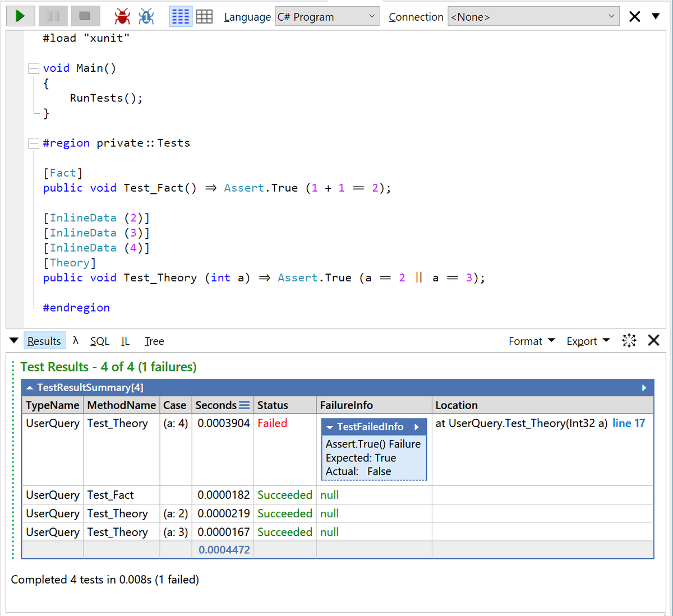Click the expand results arrows icon
The width and height of the screenshot is (673, 616).
[x=629, y=340]
